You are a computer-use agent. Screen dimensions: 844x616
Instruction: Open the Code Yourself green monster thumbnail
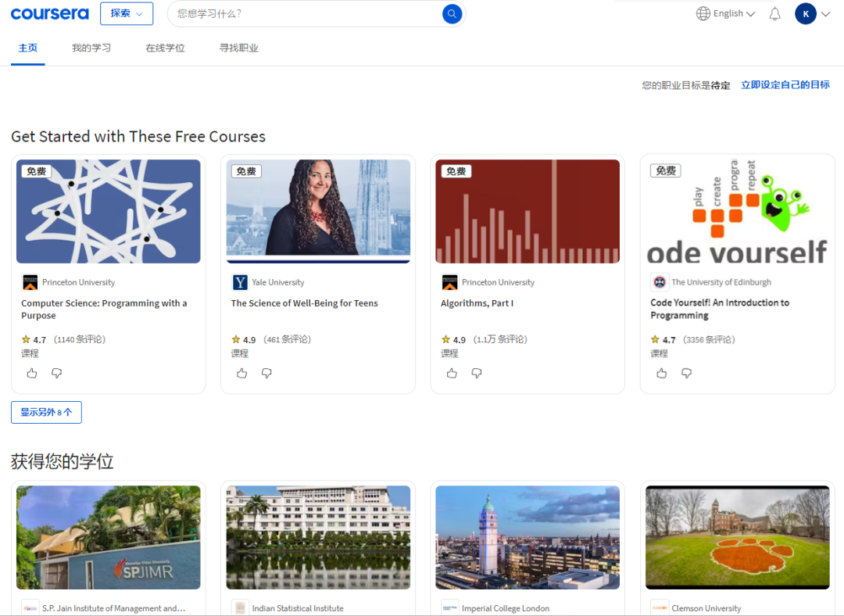[x=738, y=210]
